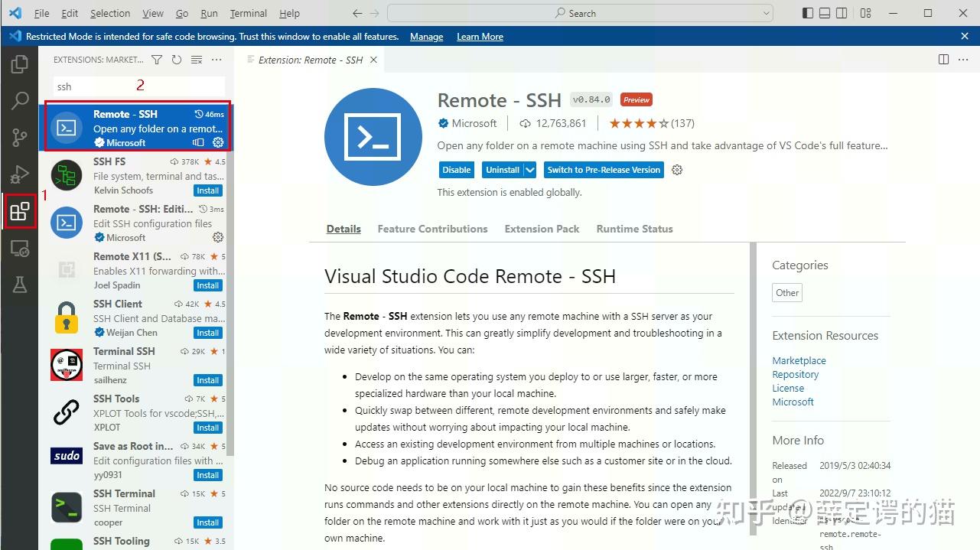Toggle the Secondary Side Bar
The width and height of the screenshot is (980, 550).
(x=842, y=13)
